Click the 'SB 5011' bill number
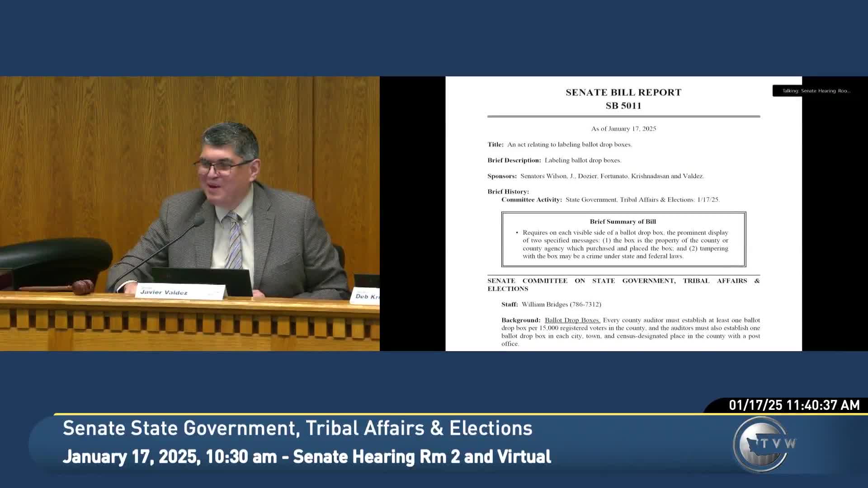The width and height of the screenshot is (868, 488). tap(623, 106)
